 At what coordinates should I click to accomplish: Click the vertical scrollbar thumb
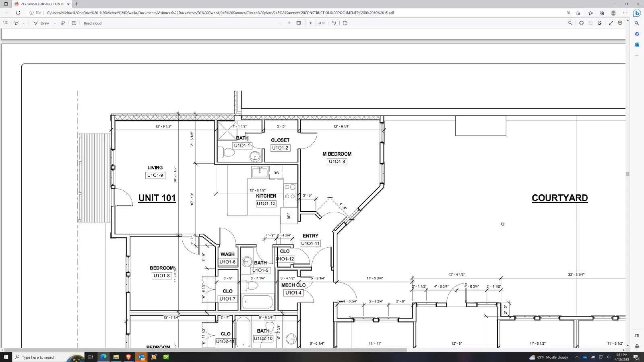(x=627, y=174)
